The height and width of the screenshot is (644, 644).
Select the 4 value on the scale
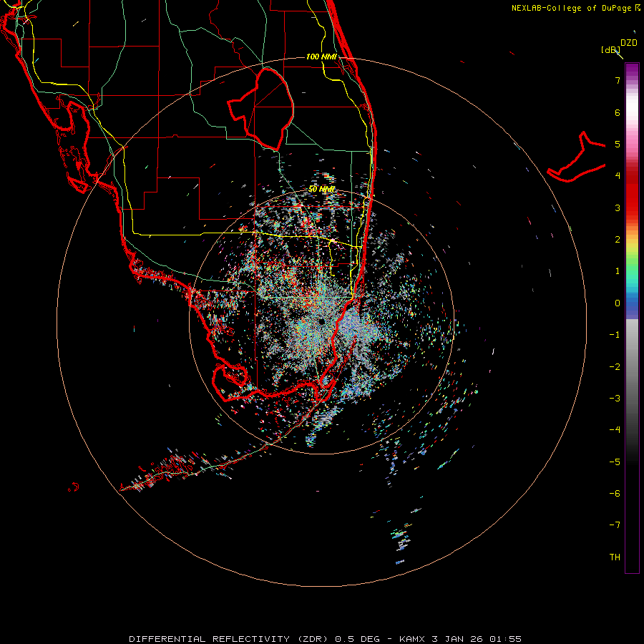618,176
